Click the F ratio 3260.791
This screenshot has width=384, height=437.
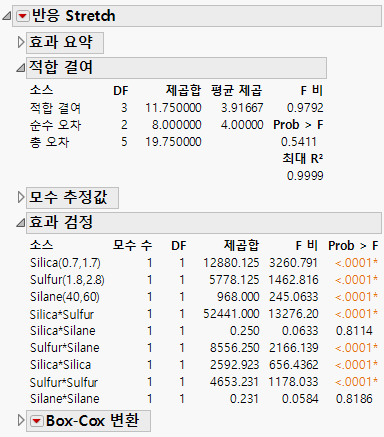click(293, 263)
